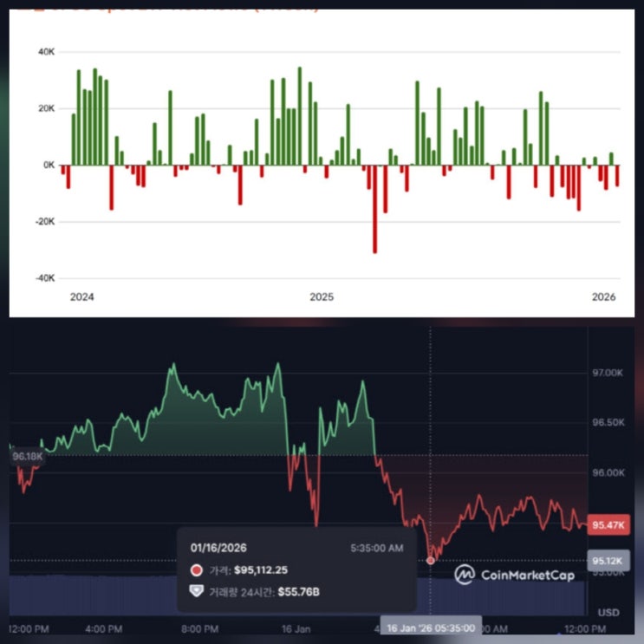Click the CoinMarketCap logo icon
The width and height of the screenshot is (644, 644).
(465, 574)
